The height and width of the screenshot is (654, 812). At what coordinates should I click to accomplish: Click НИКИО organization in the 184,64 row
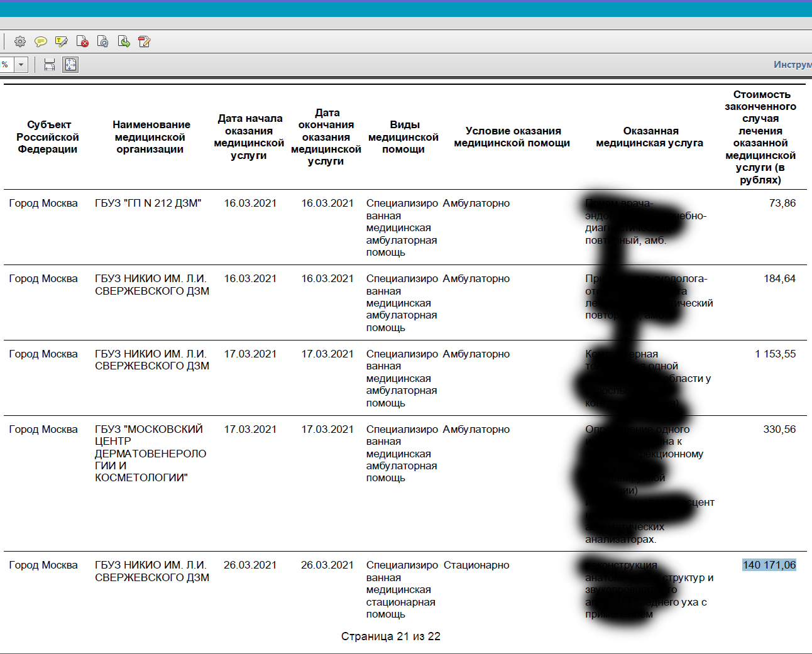(x=152, y=285)
